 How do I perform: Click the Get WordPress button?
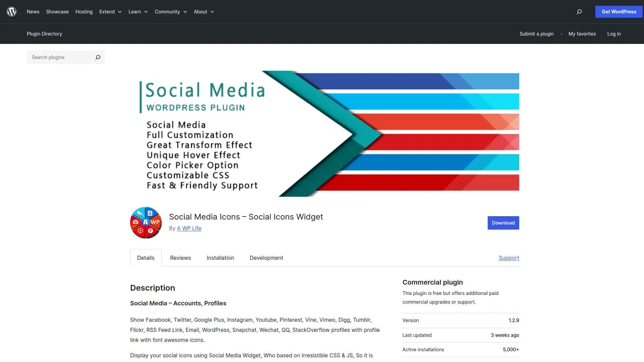click(619, 11)
